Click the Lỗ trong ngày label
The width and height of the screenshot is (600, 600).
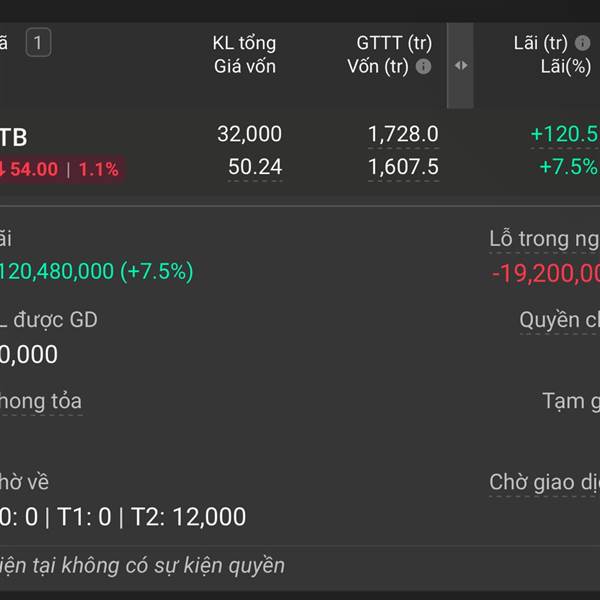545,239
